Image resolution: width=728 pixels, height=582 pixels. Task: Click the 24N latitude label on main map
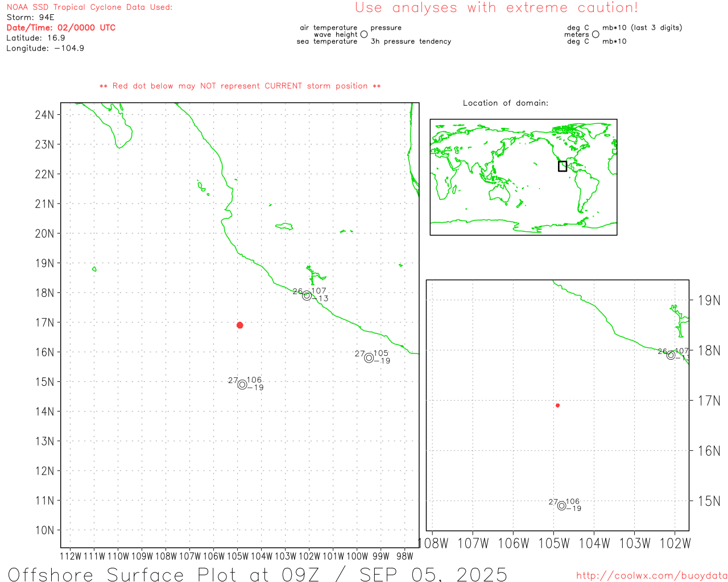pyautogui.click(x=44, y=115)
